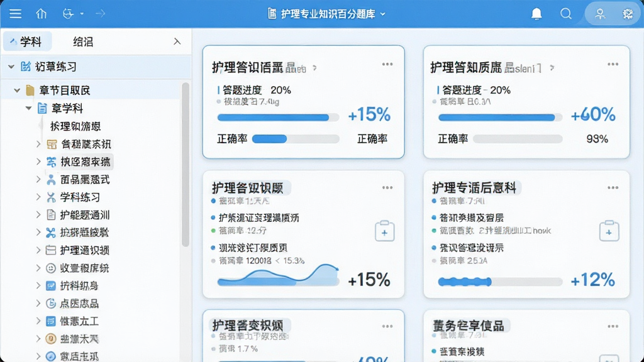Click the sidebar tree vertical scrollbar
This screenshot has height=362, width=644.
(186, 165)
